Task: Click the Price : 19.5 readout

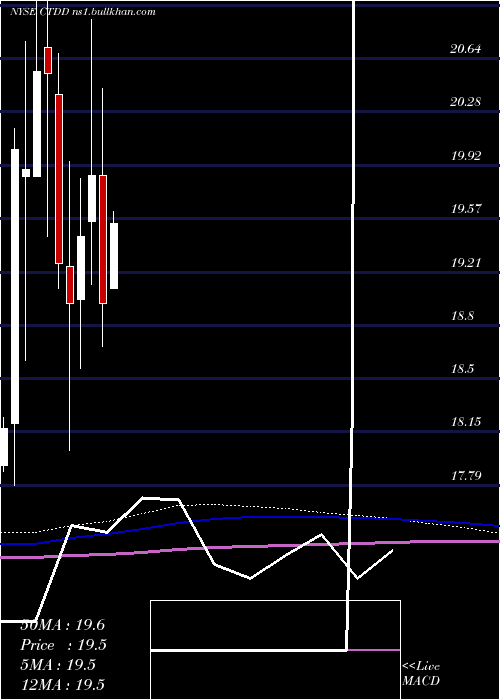Action: click(x=64, y=645)
